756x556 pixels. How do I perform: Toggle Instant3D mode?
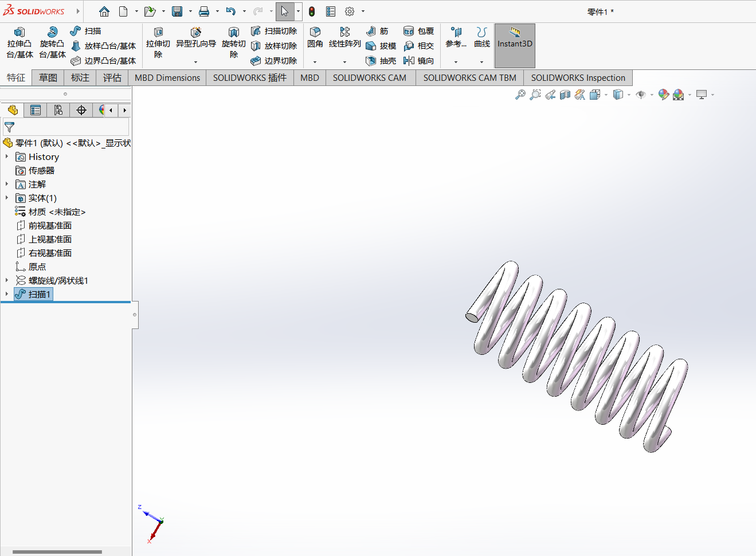pos(515,45)
